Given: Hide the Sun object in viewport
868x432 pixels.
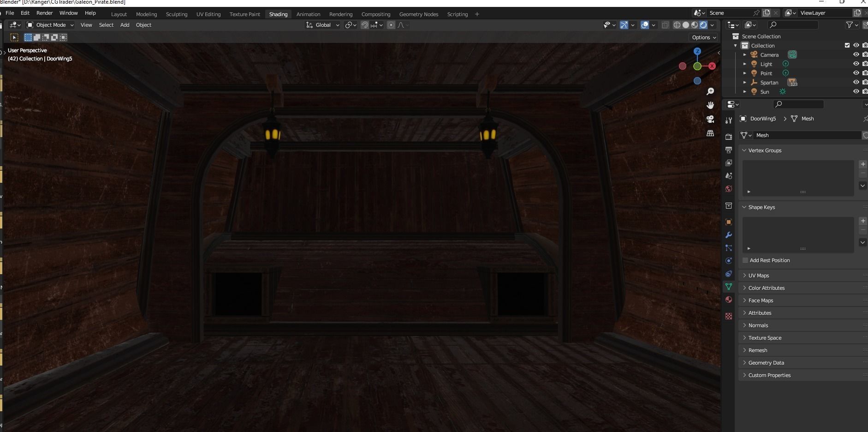Looking at the screenshot, I should point(856,91).
